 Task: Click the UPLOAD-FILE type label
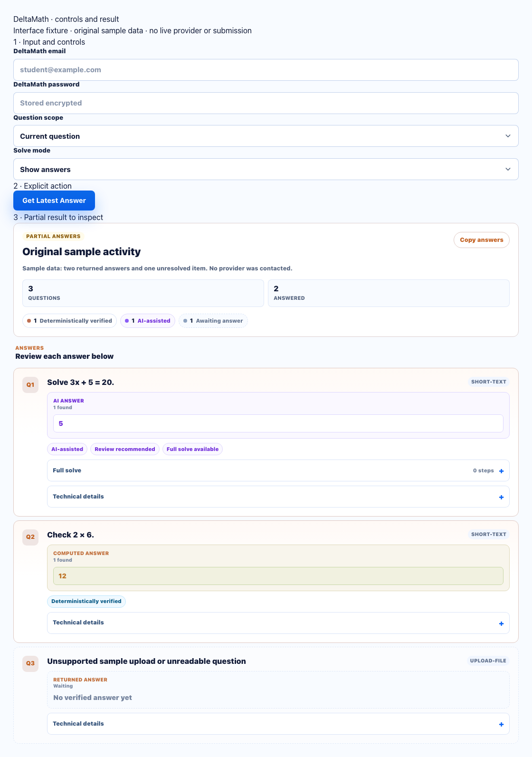488,661
